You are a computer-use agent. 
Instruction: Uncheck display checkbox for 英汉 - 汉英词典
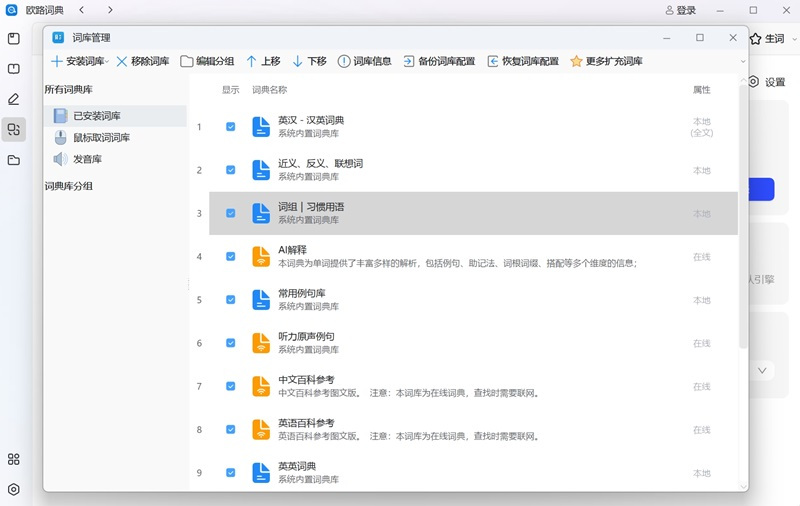click(231, 127)
